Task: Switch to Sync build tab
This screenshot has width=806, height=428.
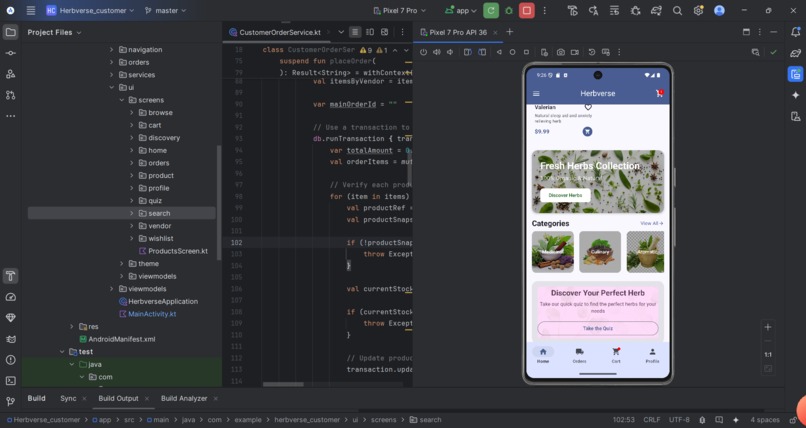Action: coord(68,399)
